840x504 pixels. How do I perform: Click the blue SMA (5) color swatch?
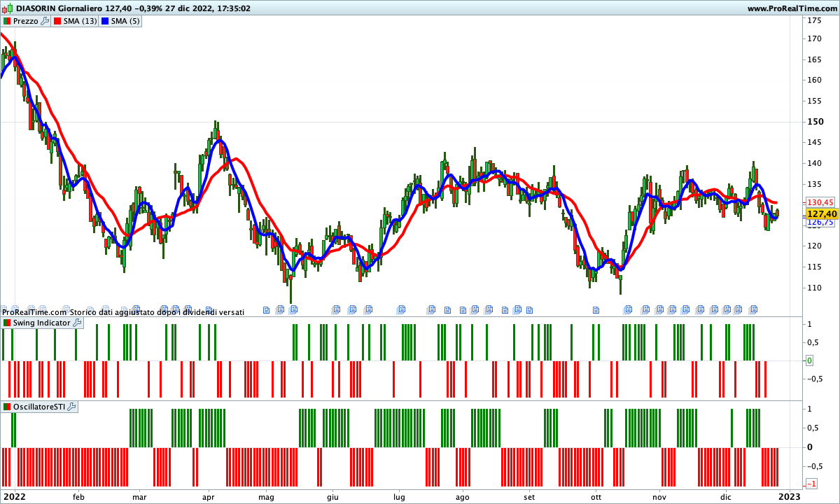106,21
